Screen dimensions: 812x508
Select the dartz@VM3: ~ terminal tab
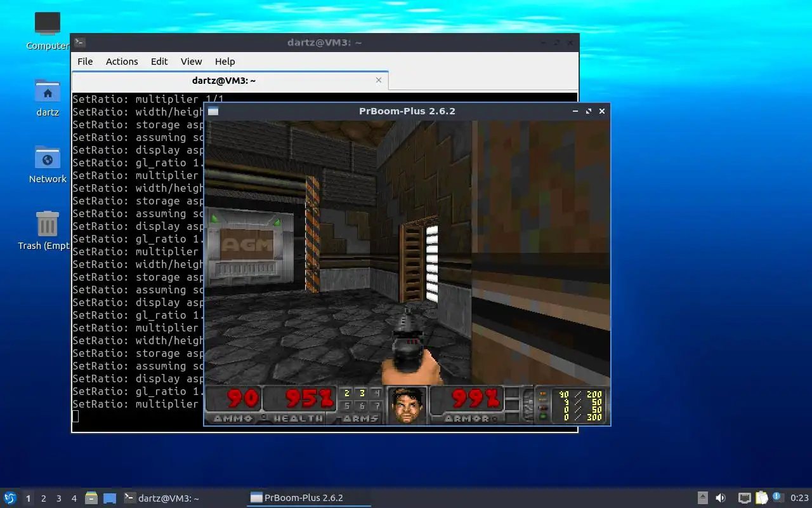coord(224,81)
